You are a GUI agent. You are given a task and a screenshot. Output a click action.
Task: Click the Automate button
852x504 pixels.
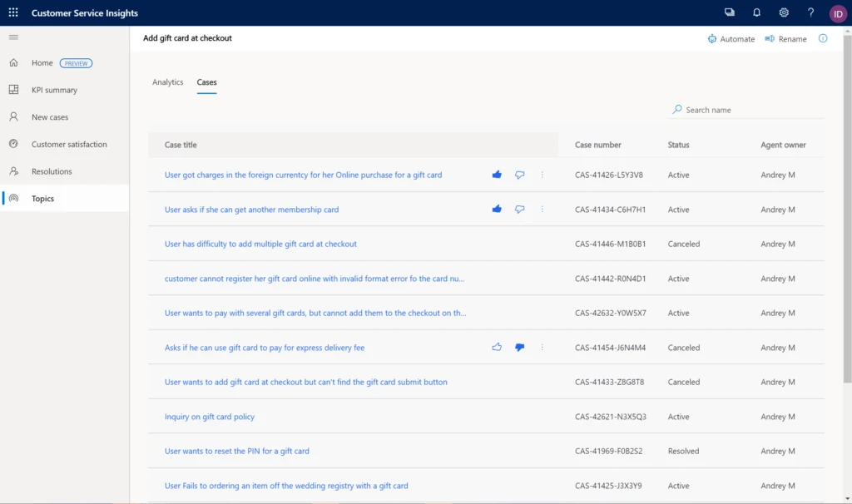[x=731, y=38]
